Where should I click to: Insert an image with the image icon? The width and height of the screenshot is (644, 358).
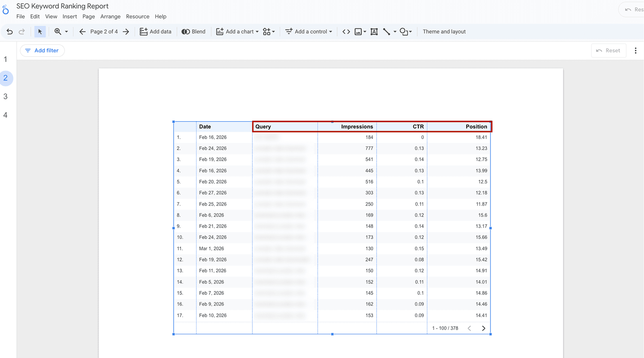pos(358,31)
